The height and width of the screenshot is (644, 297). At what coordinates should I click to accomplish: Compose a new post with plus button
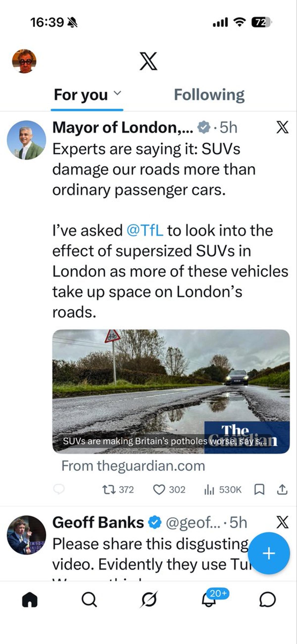coord(269,553)
